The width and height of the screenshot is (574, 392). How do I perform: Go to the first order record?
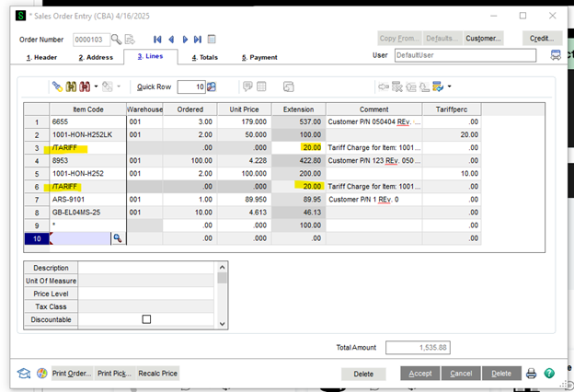click(x=157, y=39)
